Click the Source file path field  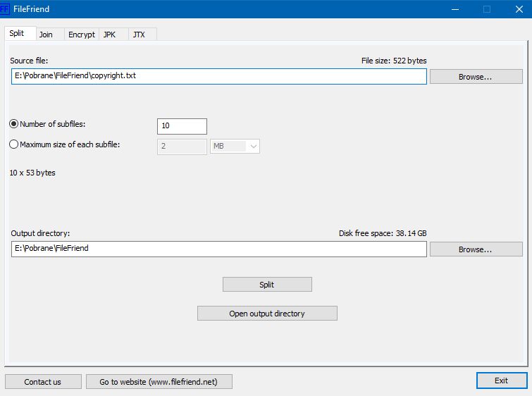coord(219,76)
